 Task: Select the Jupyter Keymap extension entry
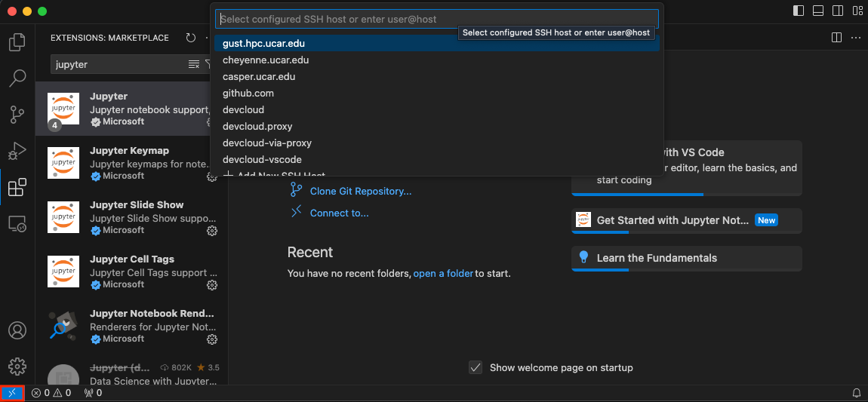[x=132, y=163]
